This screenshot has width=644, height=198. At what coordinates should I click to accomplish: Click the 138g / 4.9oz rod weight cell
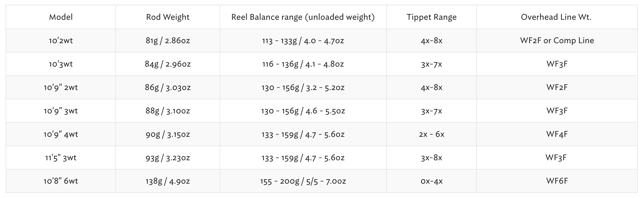168,181
